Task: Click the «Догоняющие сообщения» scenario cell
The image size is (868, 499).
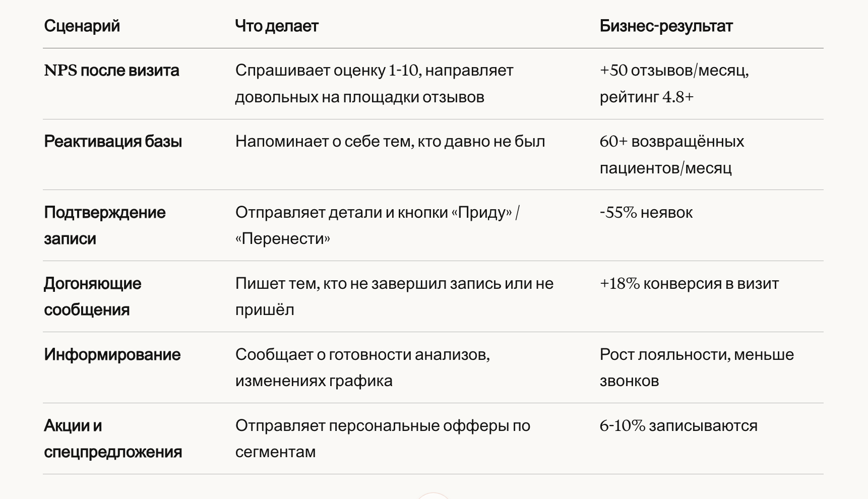Action: tap(92, 296)
